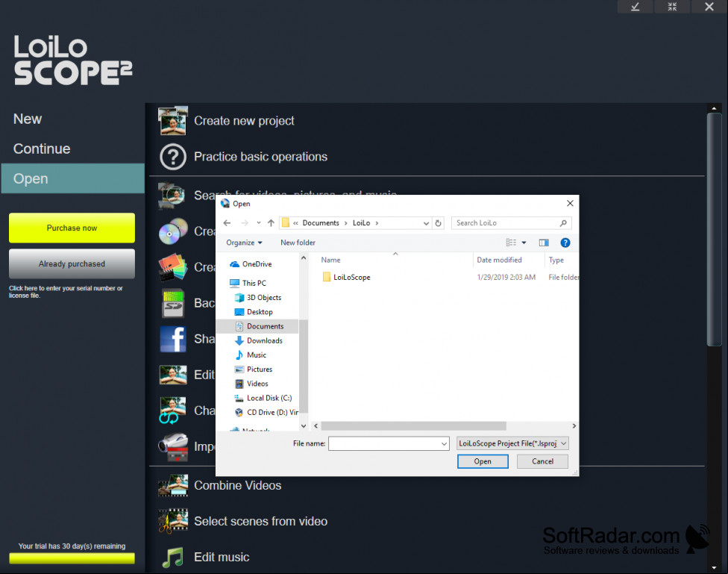Click the search magnifier icon
Image resolution: width=728 pixels, height=574 pixels.
click(563, 223)
